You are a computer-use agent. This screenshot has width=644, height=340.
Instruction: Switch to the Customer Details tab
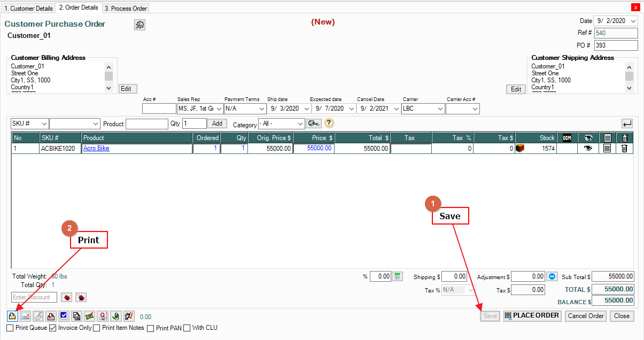pyautogui.click(x=28, y=8)
